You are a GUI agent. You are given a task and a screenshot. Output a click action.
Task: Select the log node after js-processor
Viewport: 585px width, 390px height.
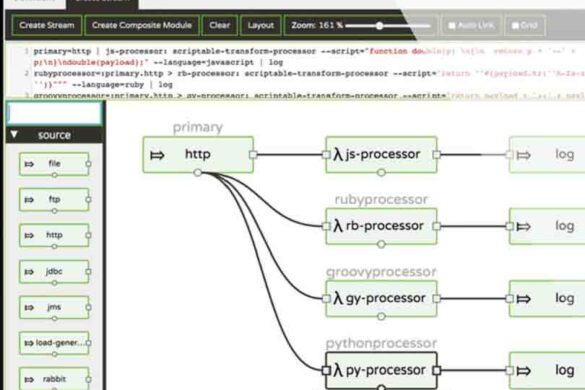[x=547, y=155]
